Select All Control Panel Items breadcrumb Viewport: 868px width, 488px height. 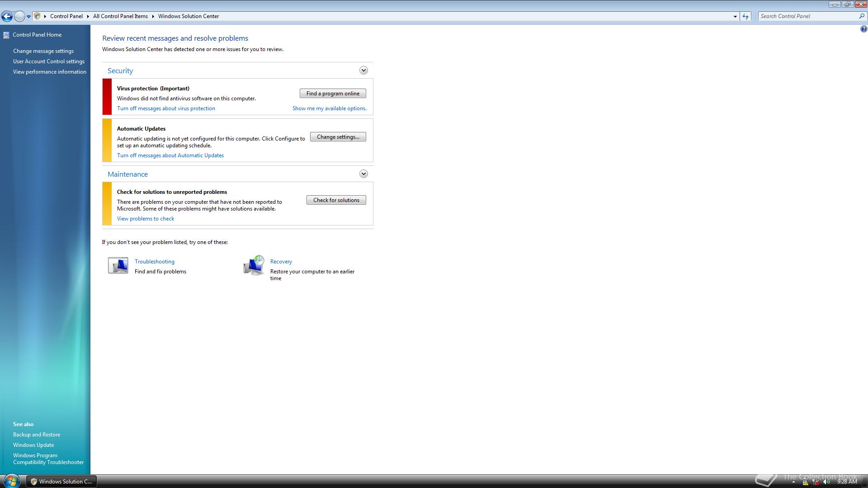click(x=120, y=16)
